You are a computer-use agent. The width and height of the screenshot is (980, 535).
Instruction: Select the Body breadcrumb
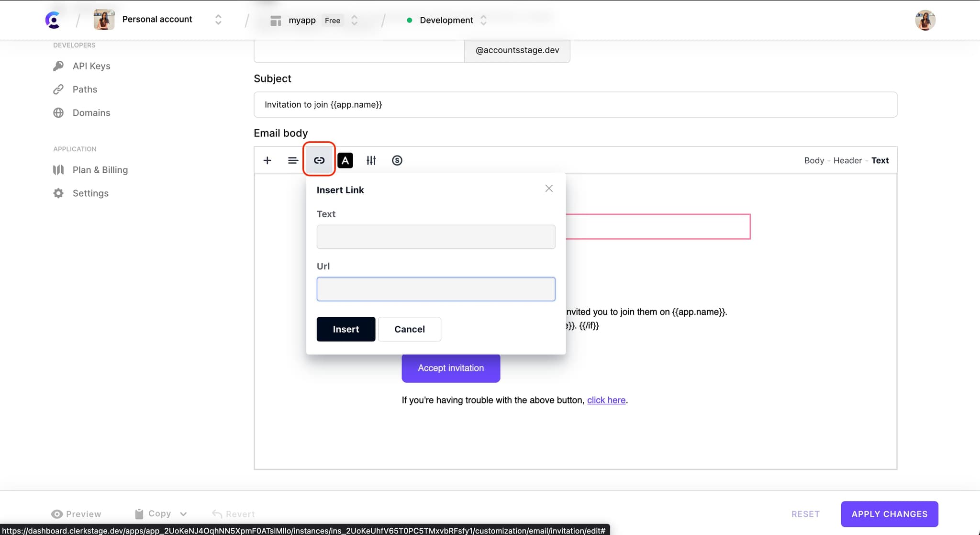pyautogui.click(x=814, y=160)
